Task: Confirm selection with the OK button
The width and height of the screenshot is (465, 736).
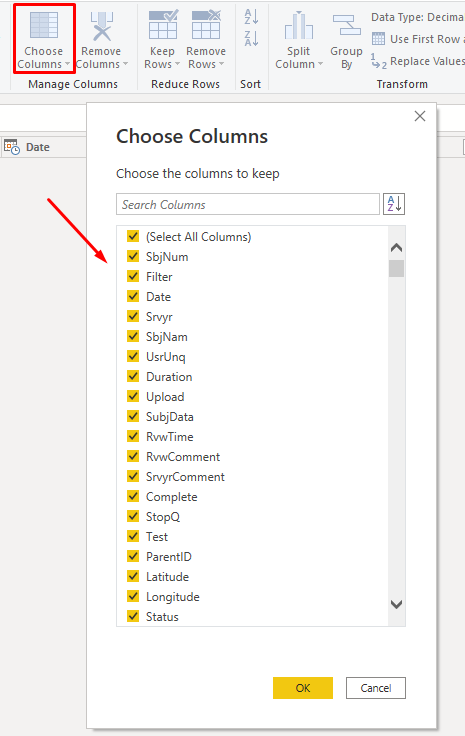Action: pos(303,688)
